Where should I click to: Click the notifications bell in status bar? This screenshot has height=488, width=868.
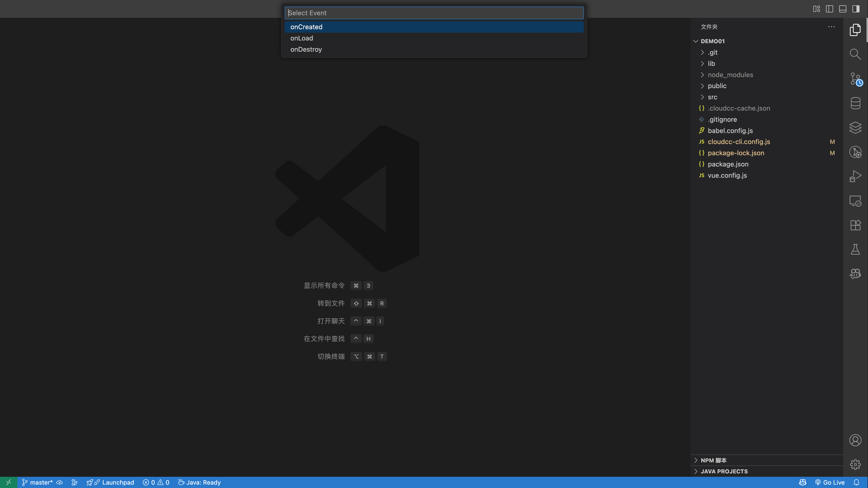point(856,482)
